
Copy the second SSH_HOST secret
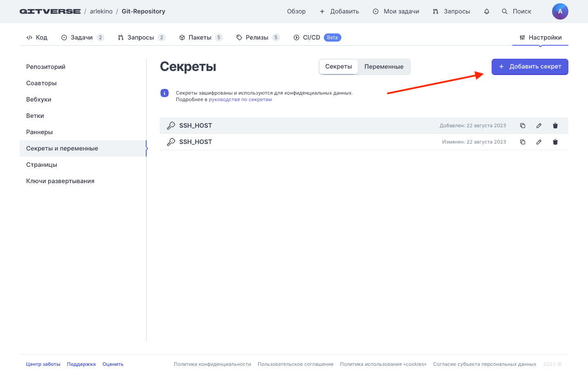[523, 142]
